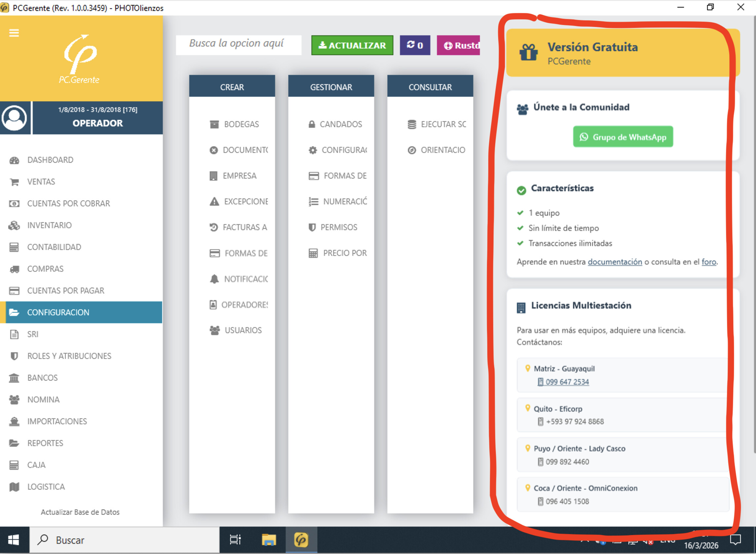Click the operator profile avatar icon
Image resolution: width=756 pixels, height=554 pixels.
tap(15, 118)
